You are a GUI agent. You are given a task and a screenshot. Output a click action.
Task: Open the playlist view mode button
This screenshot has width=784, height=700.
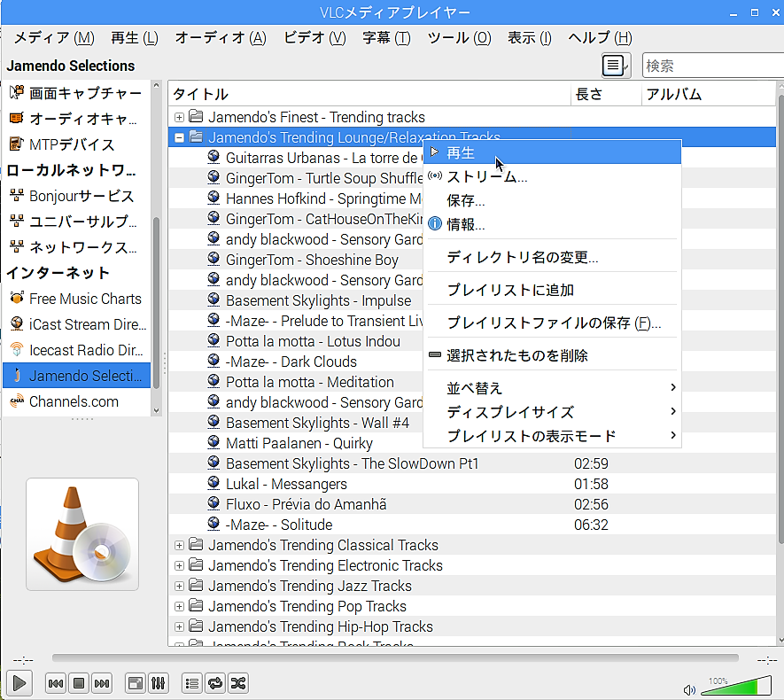[616, 66]
